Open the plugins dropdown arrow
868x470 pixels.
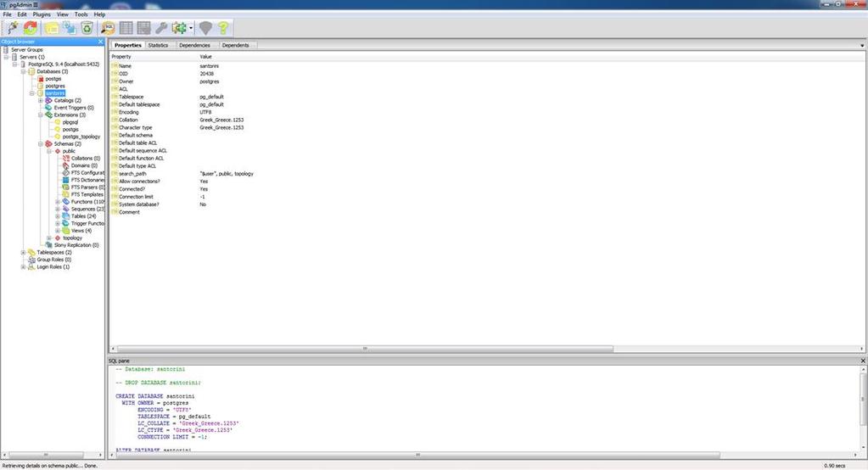(191, 28)
